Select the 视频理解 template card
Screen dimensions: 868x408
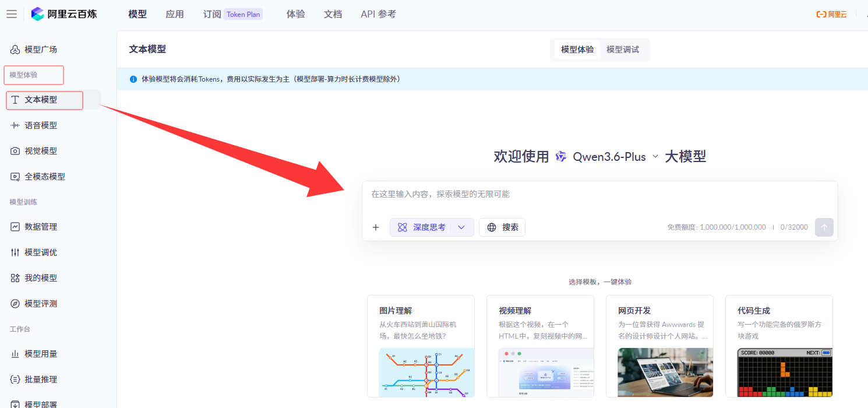click(x=540, y=346)
